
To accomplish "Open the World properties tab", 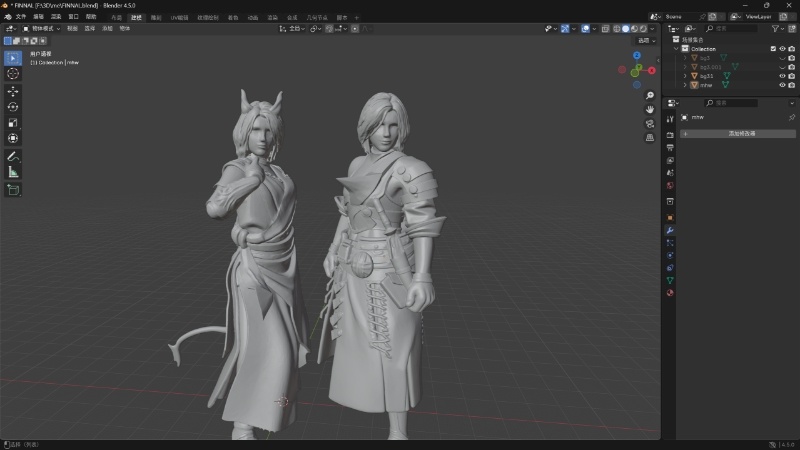I will pos(670,186).
